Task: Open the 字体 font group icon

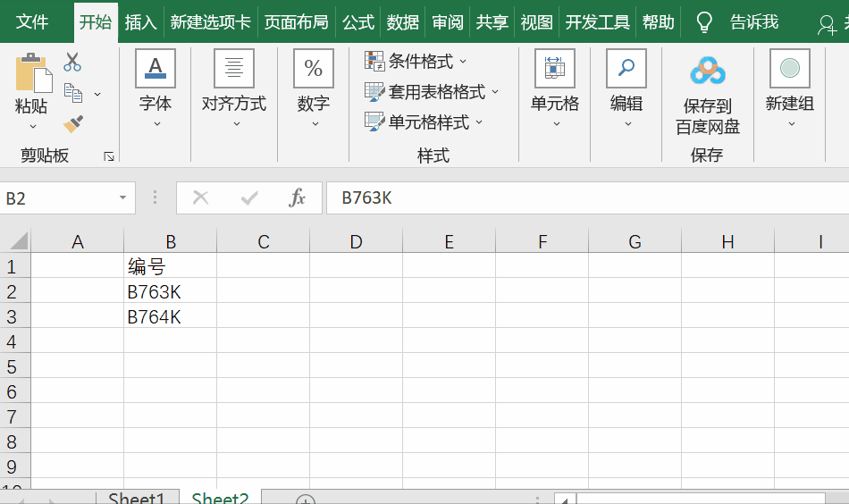Action: tap(156, 68)
